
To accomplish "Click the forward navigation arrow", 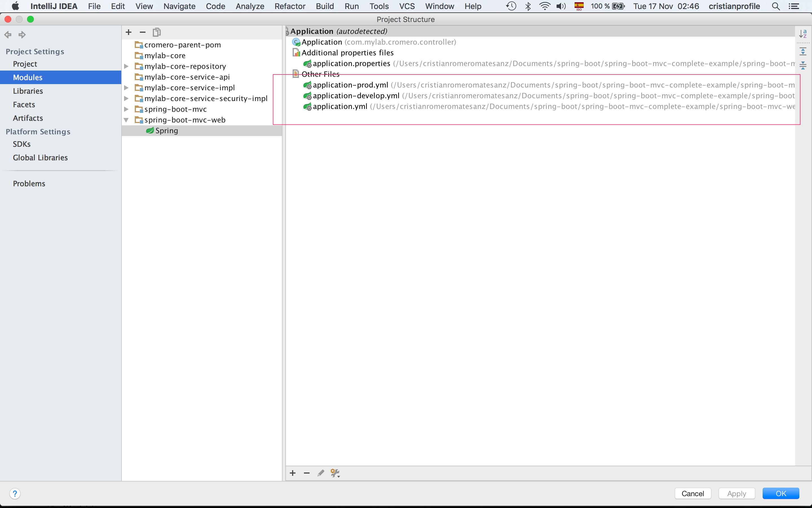I will click(22, 34).
